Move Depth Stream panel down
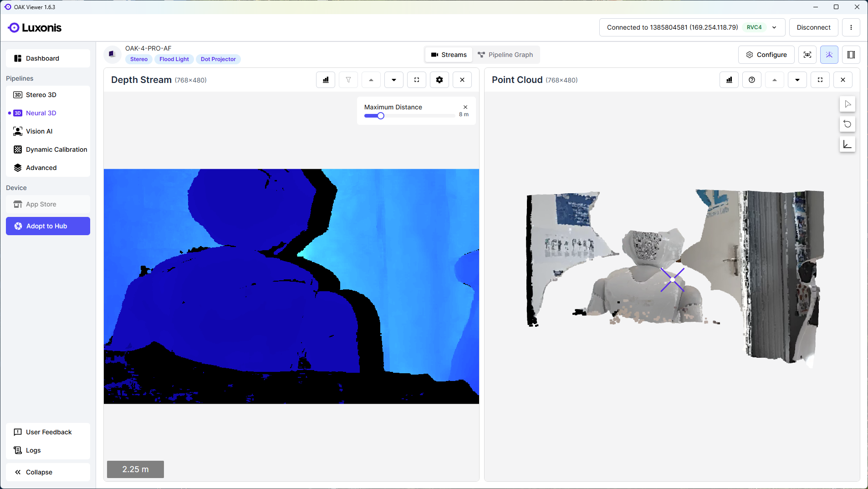Viewport: 868px width, 489px height. (393, 80)
